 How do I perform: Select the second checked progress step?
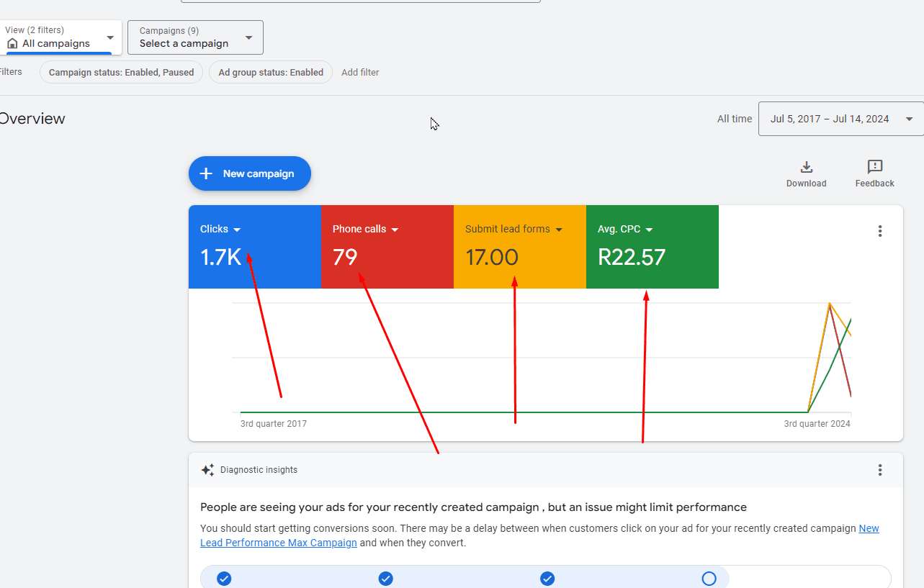click(386, 579)
